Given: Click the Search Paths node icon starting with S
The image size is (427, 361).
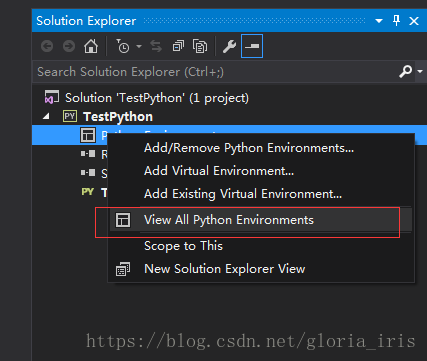Looking at the screenshot, I should point(88,173).
